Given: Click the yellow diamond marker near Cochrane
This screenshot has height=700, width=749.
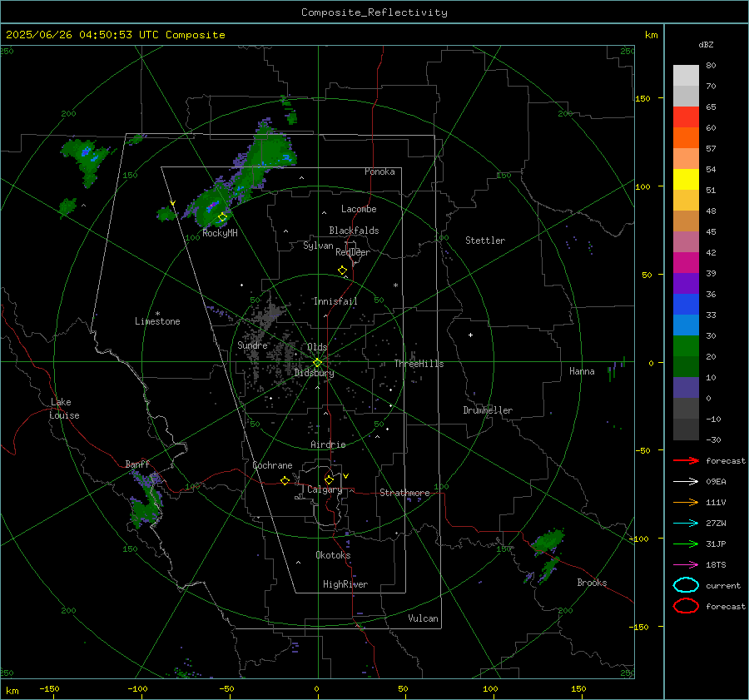Looking at the screenshot, I should [285, 480].
